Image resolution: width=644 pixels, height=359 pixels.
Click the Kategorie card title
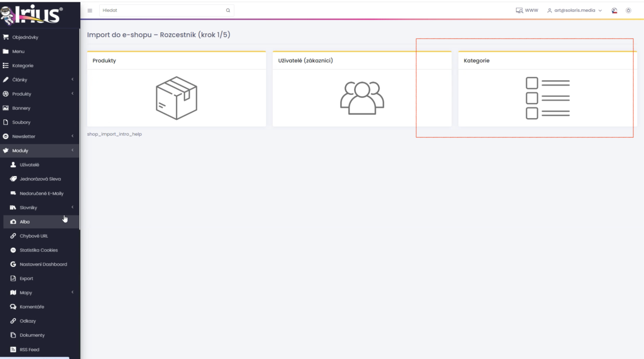coord(477,60)
